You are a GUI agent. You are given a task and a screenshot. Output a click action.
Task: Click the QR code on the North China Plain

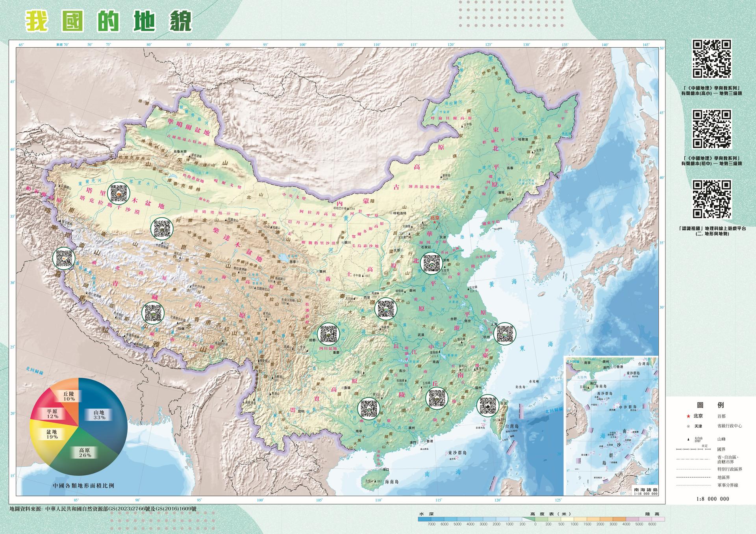pyautogui.click(x=431, y=263)
